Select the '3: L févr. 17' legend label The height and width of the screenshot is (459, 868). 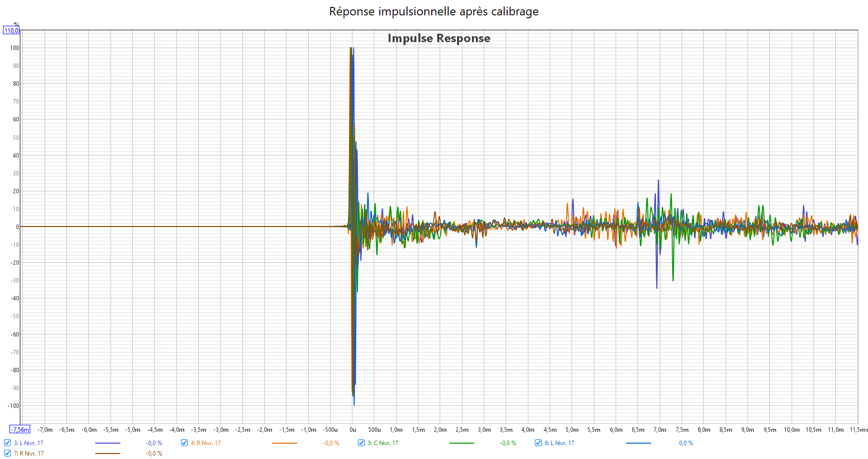[x=29, y=443]
